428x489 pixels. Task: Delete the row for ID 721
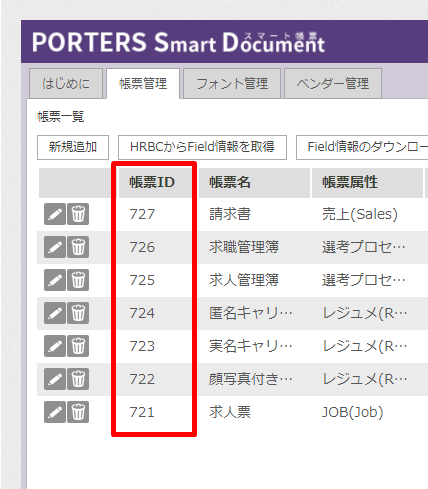(x=78, y=412)
